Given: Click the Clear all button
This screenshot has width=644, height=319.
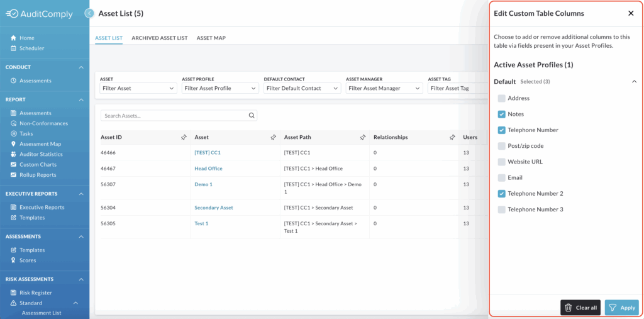Looking at the screenshot, I should pyautogui.click(x=580, y=308).
